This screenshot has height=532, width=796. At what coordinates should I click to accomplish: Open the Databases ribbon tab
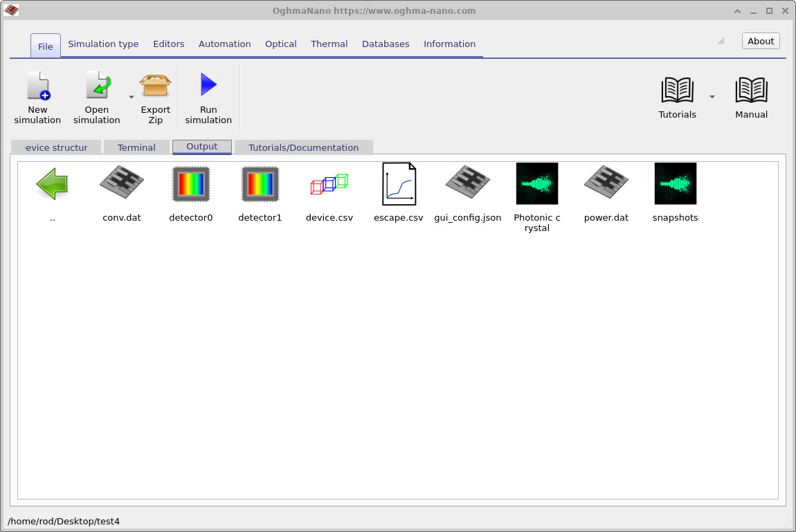point(386,44)
